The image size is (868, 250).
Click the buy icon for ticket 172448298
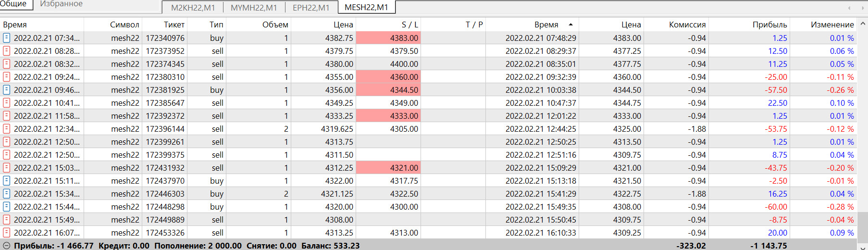[x=7, y=207]
